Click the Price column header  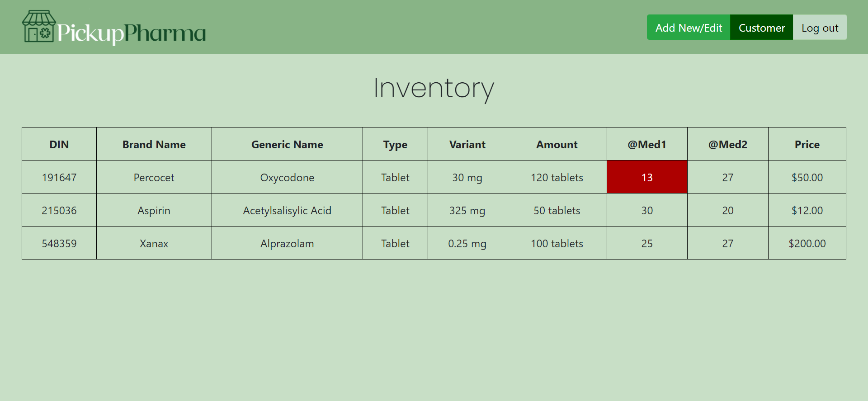pyautogui.click(x=807, y=144)
